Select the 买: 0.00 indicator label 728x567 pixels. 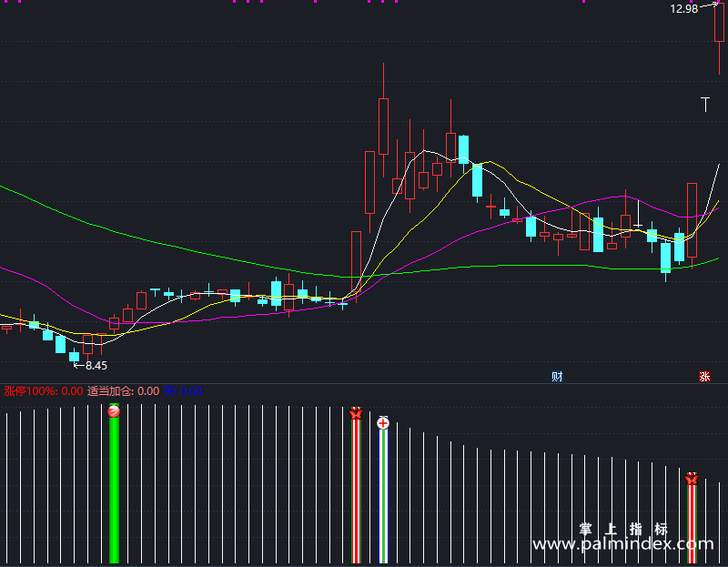[x=183, y=391]
